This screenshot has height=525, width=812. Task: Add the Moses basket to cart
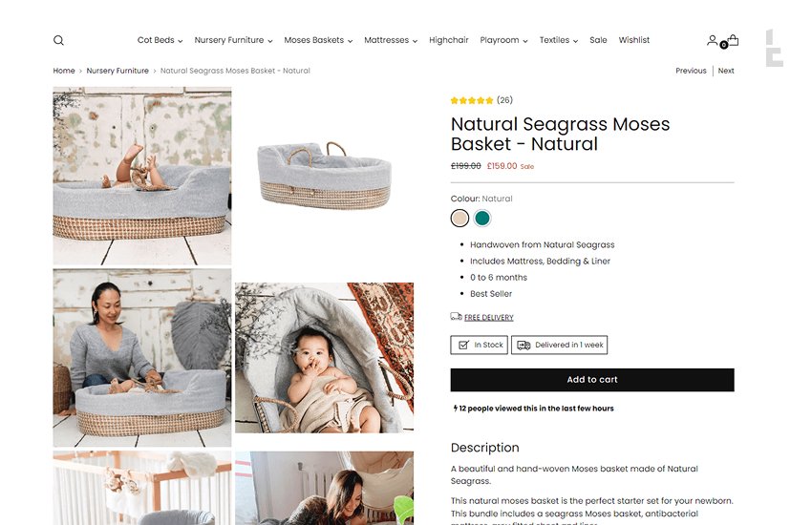(x=592, y=380)
